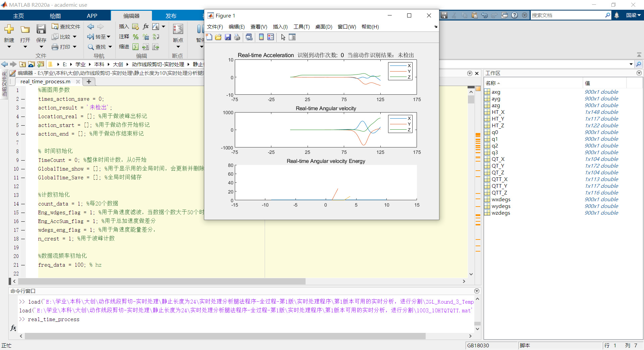644x350 pixels.
Task: Expand the 比较 (Compare) dropdown arrow
Action: pos(75,37)
